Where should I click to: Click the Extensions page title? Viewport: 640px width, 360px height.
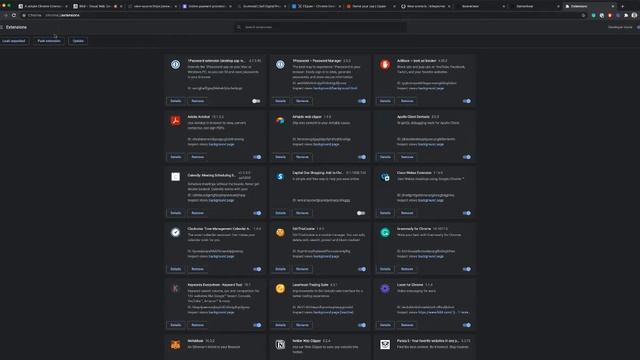[16, 27]
